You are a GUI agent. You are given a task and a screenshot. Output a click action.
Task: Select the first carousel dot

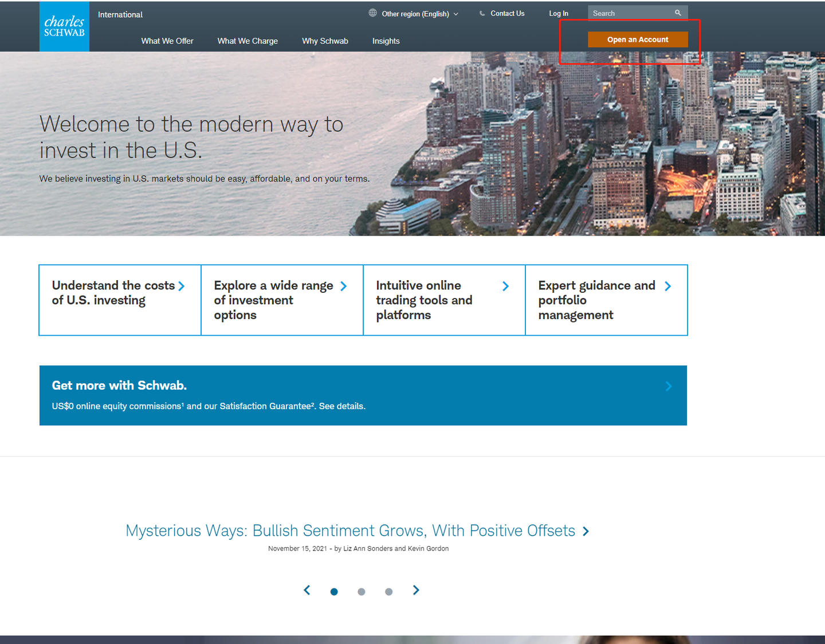[x=334, y=592]
